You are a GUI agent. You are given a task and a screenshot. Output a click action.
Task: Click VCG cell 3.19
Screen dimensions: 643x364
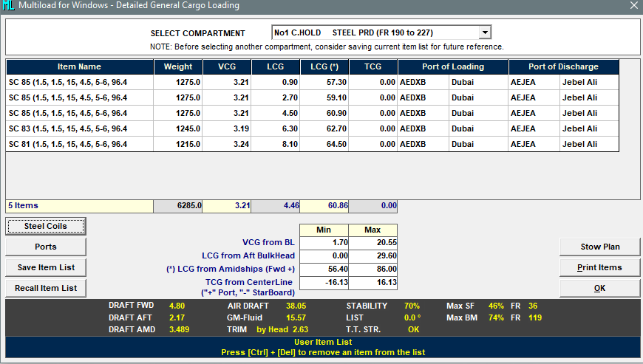coord(227,129)
